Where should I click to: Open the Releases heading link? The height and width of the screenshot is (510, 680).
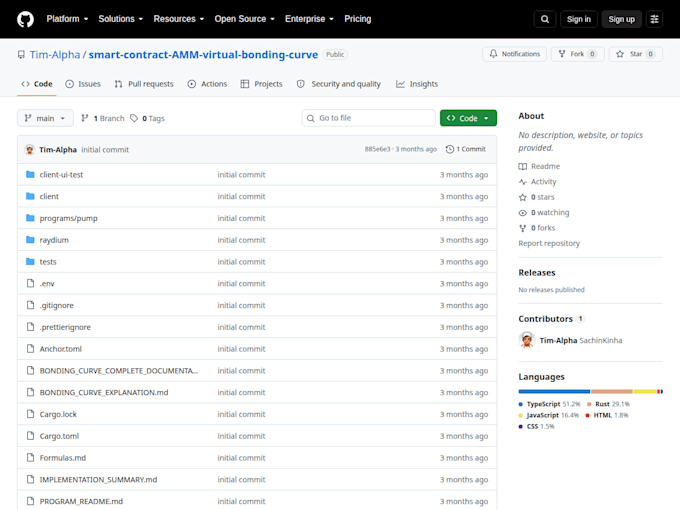(x=537, y=273)
